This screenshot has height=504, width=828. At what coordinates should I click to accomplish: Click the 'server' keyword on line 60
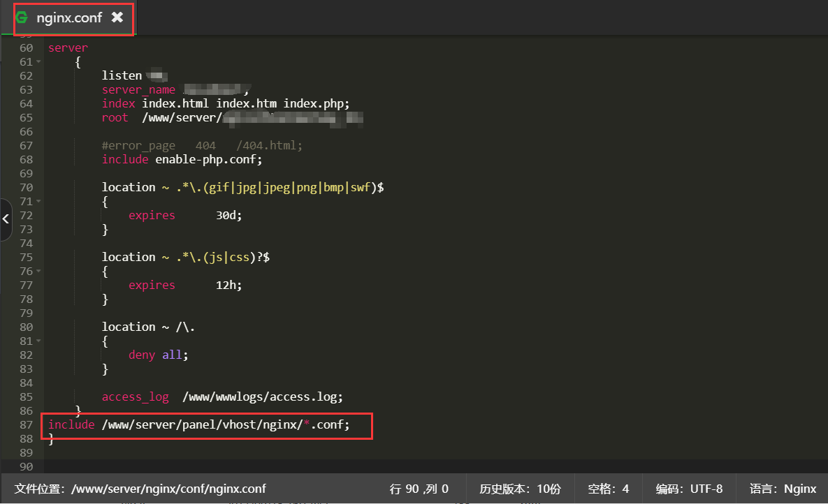[x=68, y=48]
